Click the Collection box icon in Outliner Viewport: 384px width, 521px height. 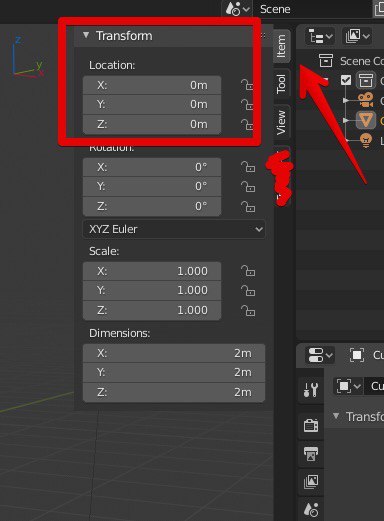(366, 80)
